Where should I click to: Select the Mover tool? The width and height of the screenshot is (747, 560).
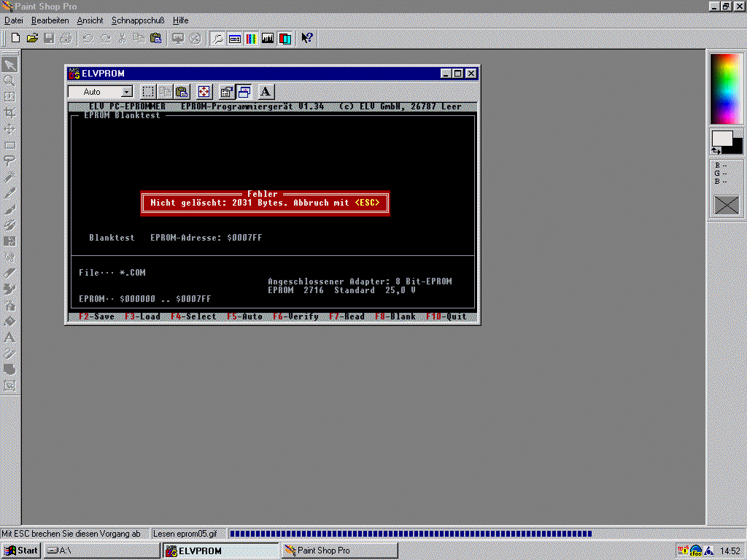[9, 129]
